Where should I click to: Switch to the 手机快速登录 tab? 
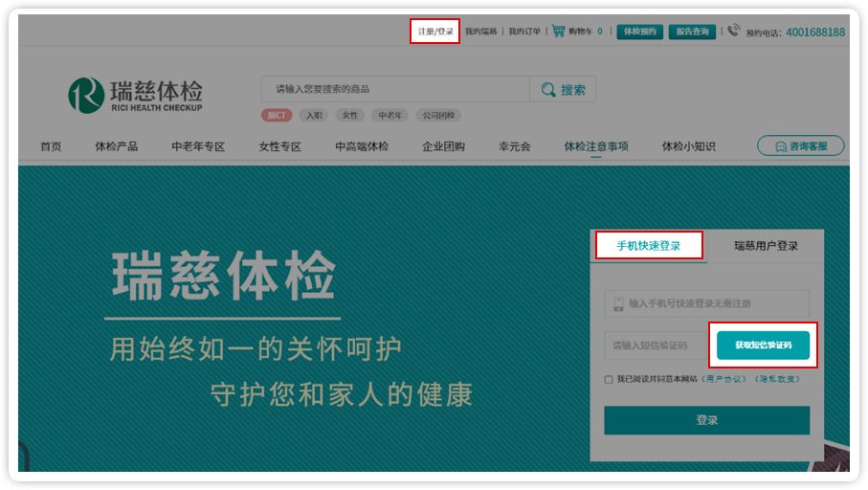coord(649,246)
